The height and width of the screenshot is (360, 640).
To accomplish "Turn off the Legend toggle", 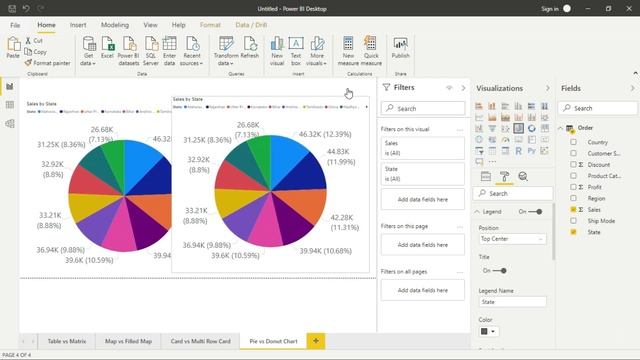I will click(535, 212).
